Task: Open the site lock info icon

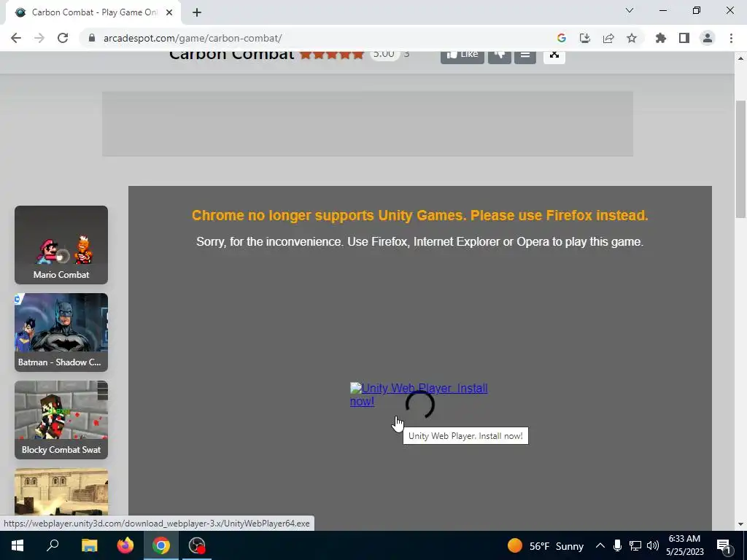Action: coord(92,38)
